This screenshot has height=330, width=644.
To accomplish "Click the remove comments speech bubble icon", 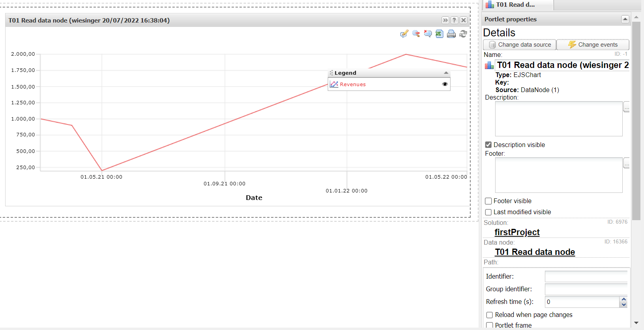I will tap(428, 34).
